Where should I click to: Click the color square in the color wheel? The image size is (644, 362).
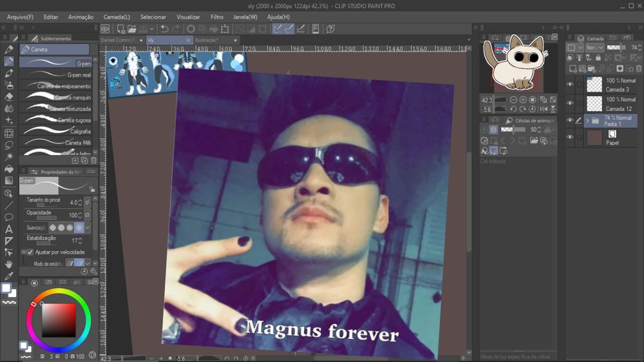point(59,319)
